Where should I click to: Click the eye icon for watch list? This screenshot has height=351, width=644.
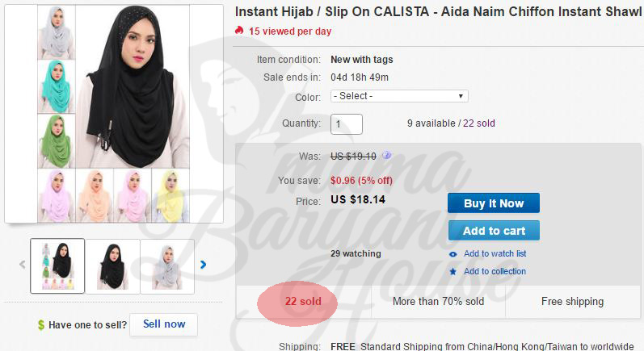(453, 253)
